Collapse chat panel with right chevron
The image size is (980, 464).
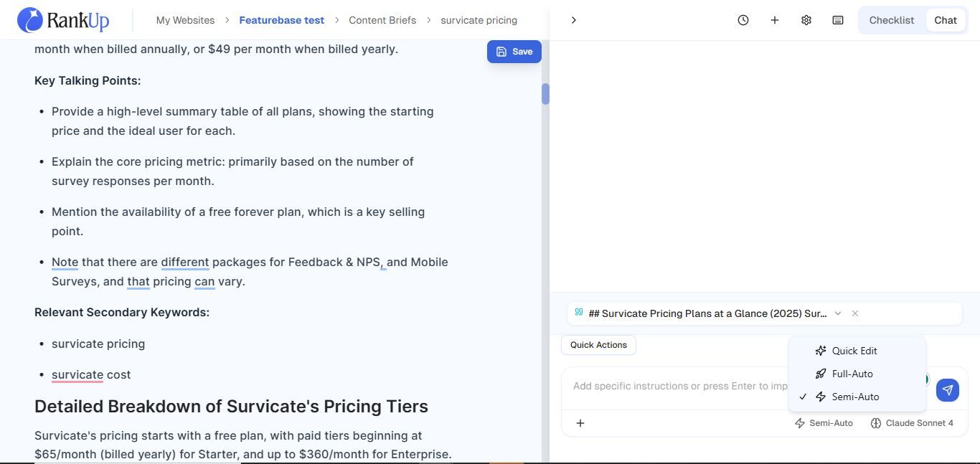(573, 20)
